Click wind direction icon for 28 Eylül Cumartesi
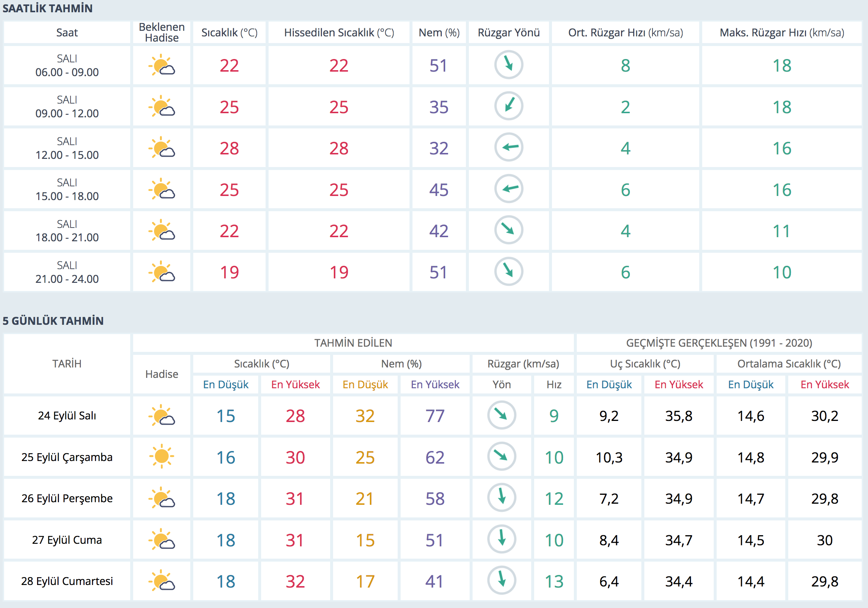Screen dimensions: 868x608 tap(502, 581)
